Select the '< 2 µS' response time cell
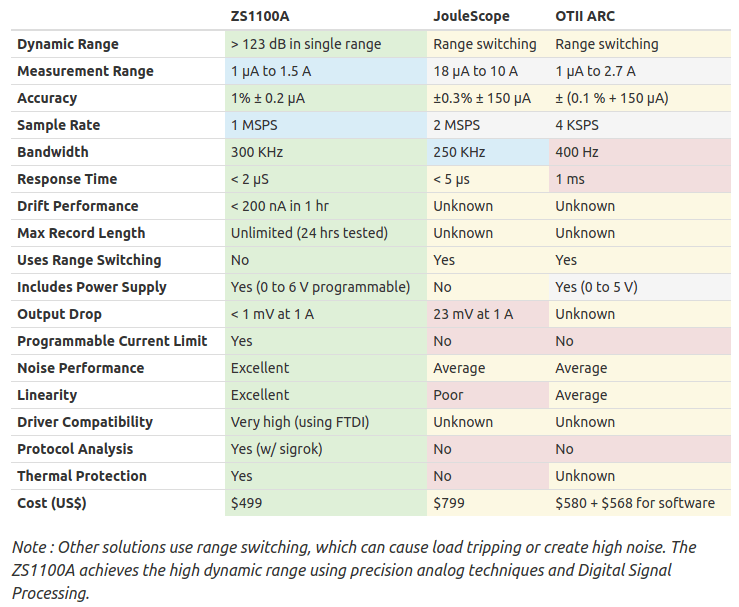The image size is (739, 607). tap(326, 179)
